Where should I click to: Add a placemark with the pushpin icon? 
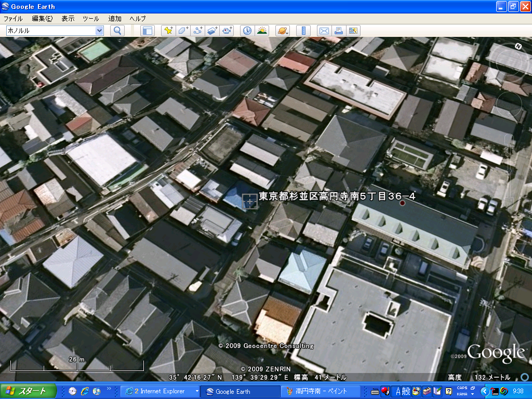[x=168, y=31]
